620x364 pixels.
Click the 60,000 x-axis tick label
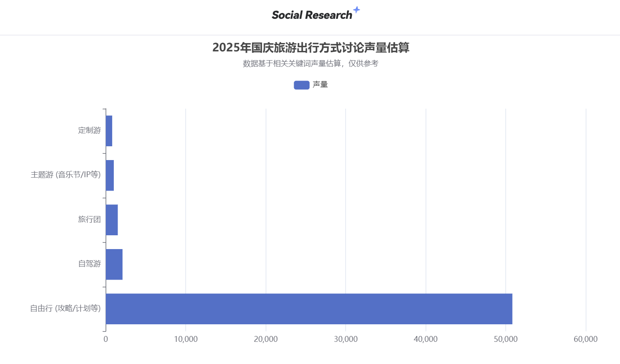pyautogui.click(x=586, y=339)
